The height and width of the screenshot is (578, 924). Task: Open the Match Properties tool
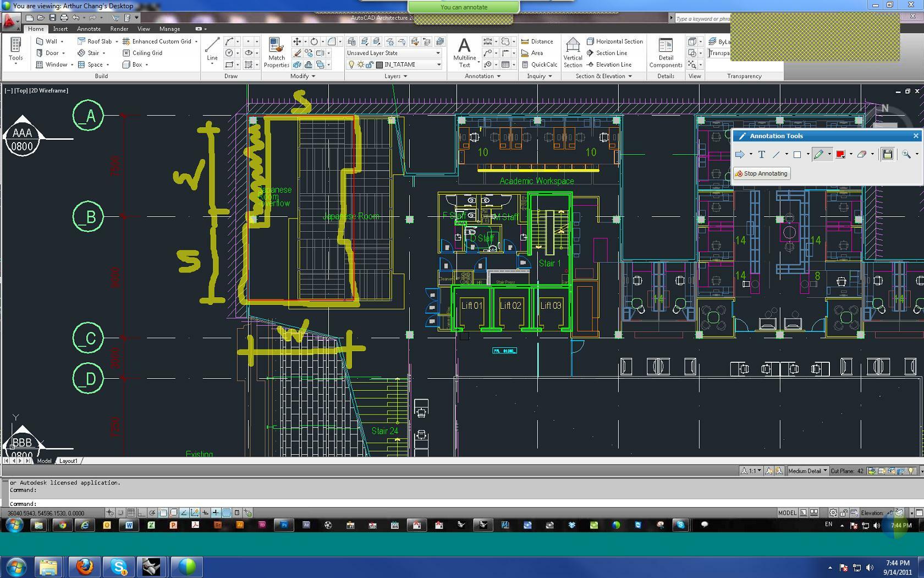pyautogui.click(x=276, y=53)
